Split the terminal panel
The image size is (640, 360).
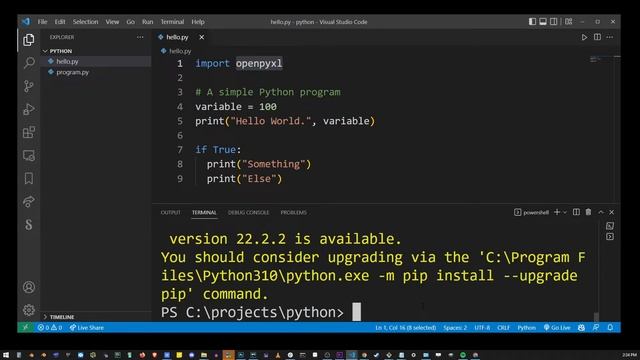pyautogui.click(x=576, y=212)
